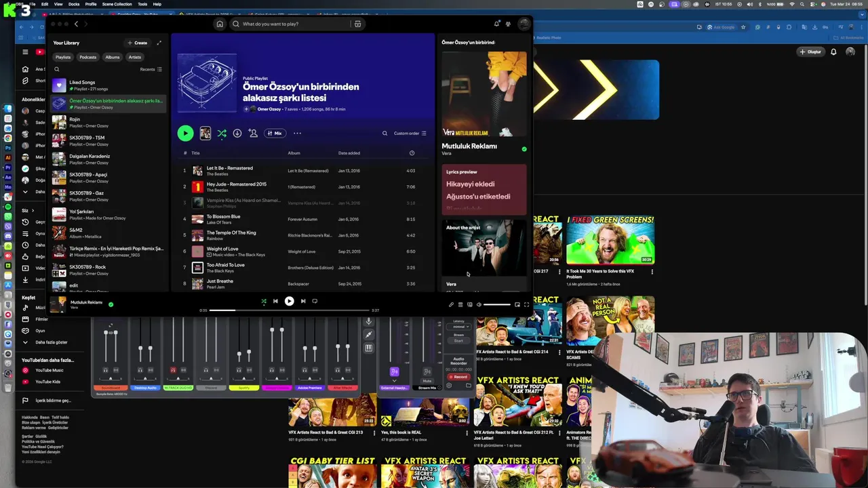Open the Docks menu in the menu bar
Viewport: 868px width, 488px height.
[x=74, y=4]
